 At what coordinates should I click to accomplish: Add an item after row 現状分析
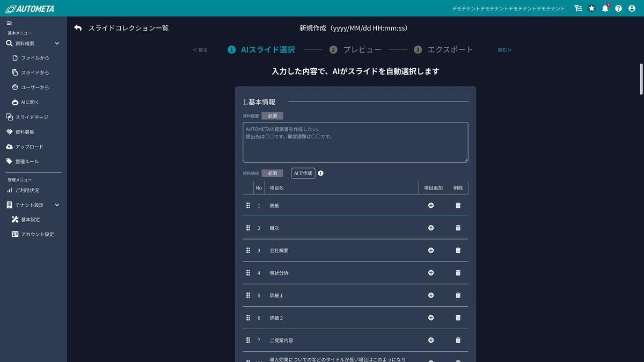pyautogui.click(x=431, y=273)
